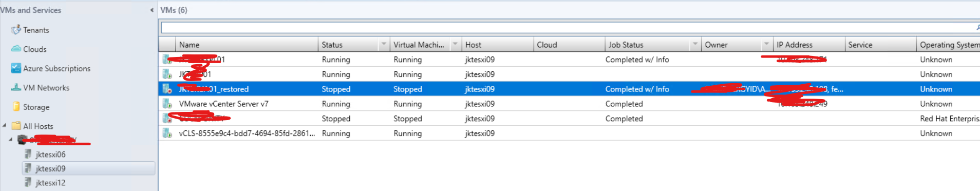Click the search magnifier icon
Viewport: 980px width, 191px height.
point(977,27)
